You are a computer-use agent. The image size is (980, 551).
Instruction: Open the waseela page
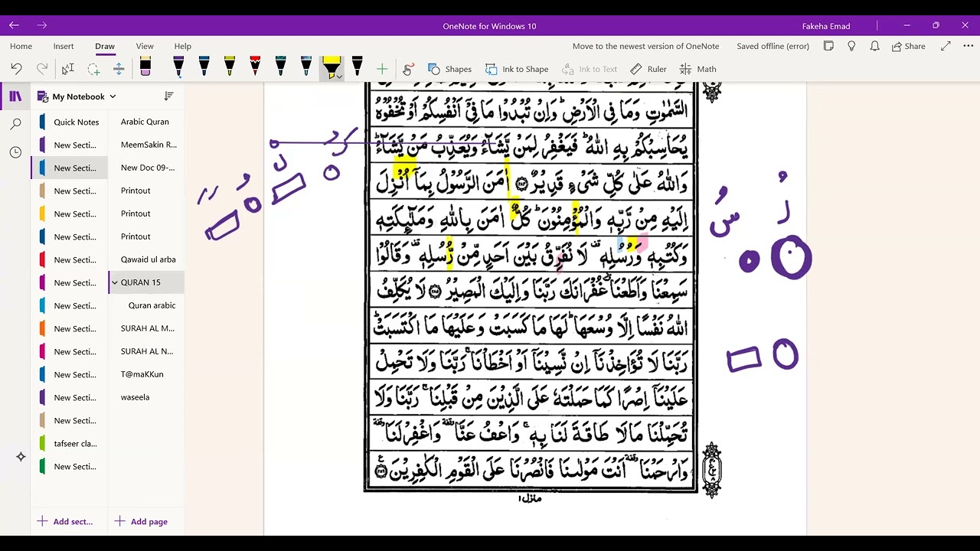pyautogui.click(x=146, y=397)
